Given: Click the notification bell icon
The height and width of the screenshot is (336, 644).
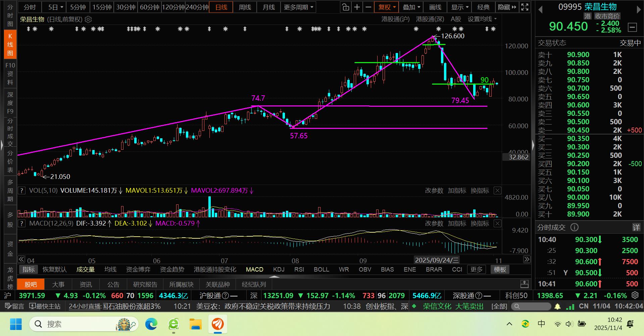Looking at the screenshot, I should (557, 306).
